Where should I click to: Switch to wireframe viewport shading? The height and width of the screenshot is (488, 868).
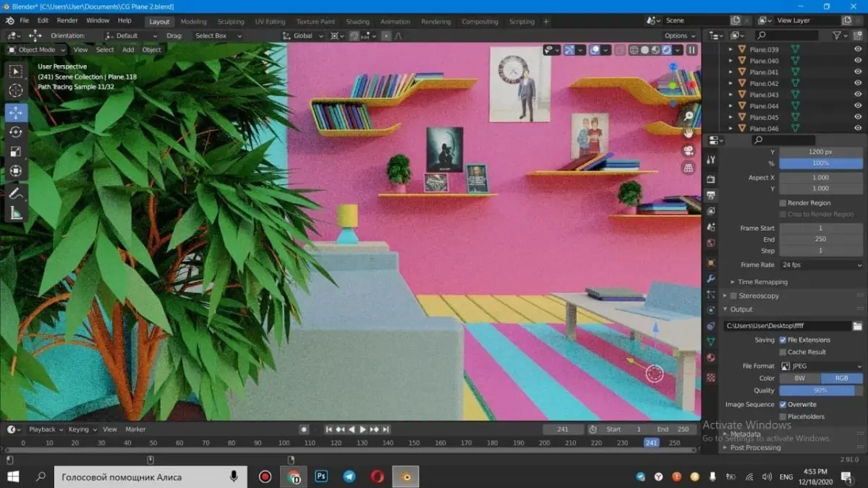pos(634,50)
